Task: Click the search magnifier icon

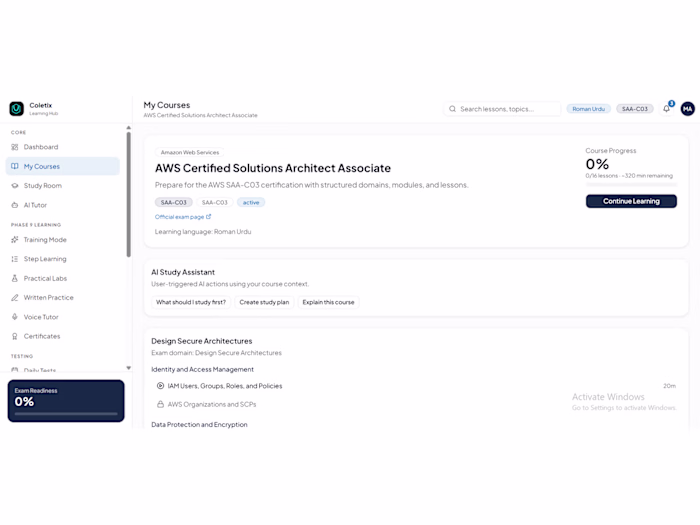Action: tap(452, 109)
